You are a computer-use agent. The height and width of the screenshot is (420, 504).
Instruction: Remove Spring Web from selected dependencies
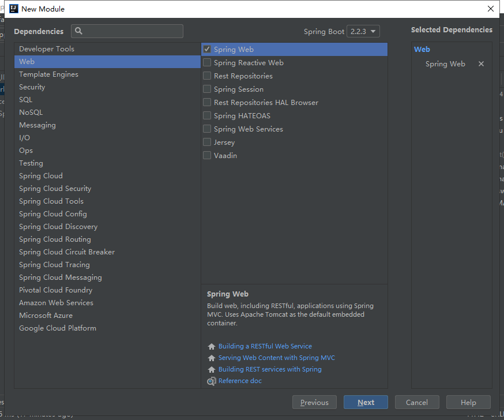coord(481,64)
